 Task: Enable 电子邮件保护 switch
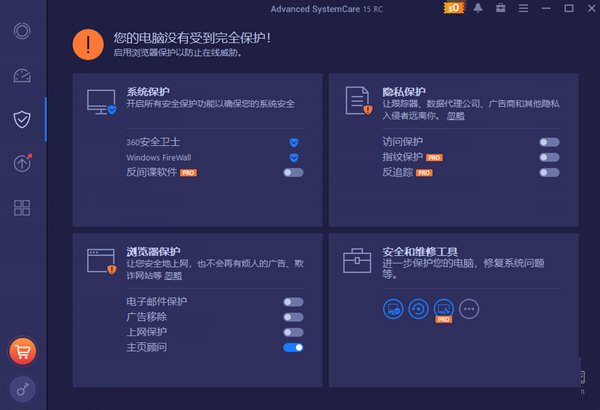point(293,301)
